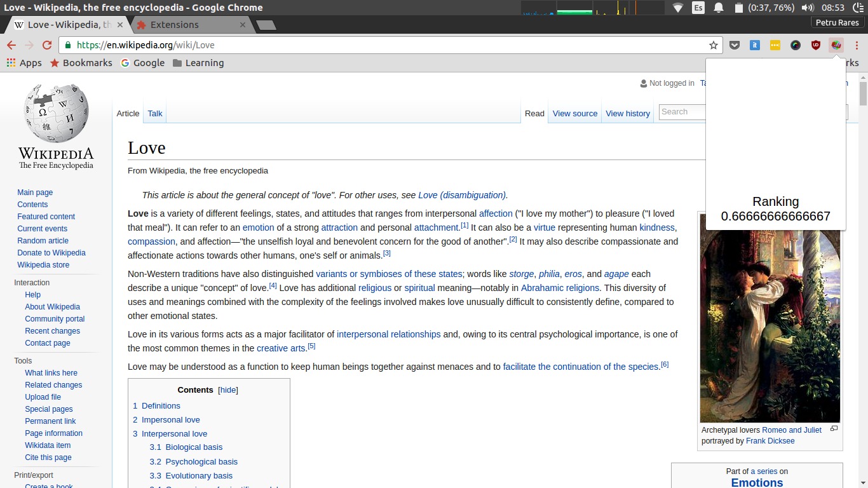Open the Wikidata item link

(48, 445)
